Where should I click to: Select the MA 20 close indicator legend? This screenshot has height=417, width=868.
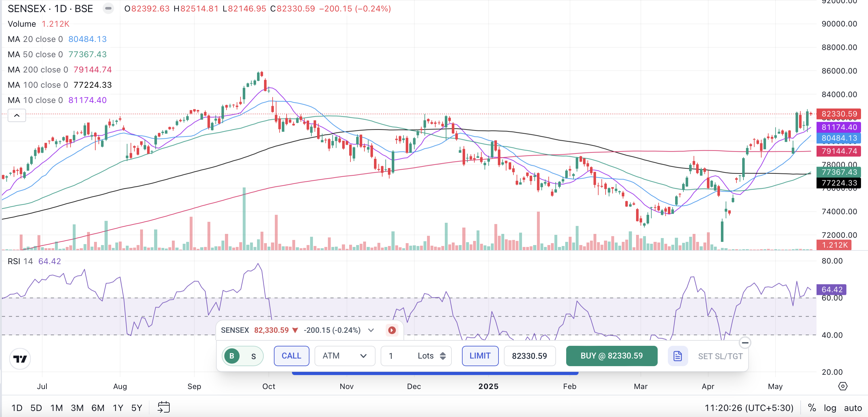coord(57,39)
